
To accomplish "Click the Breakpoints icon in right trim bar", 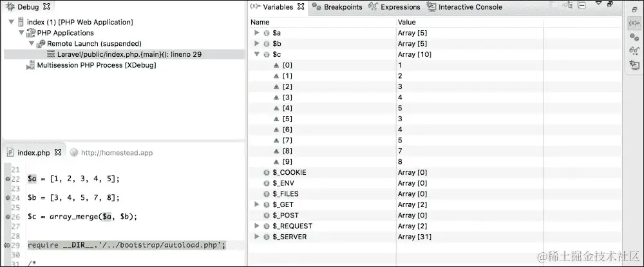I will click(634, 37).
